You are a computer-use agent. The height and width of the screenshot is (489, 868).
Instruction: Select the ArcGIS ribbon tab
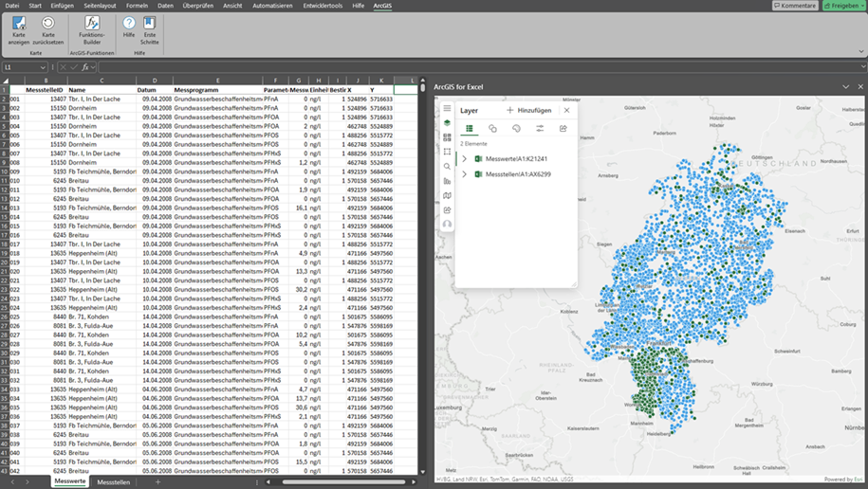click(382, 6)
